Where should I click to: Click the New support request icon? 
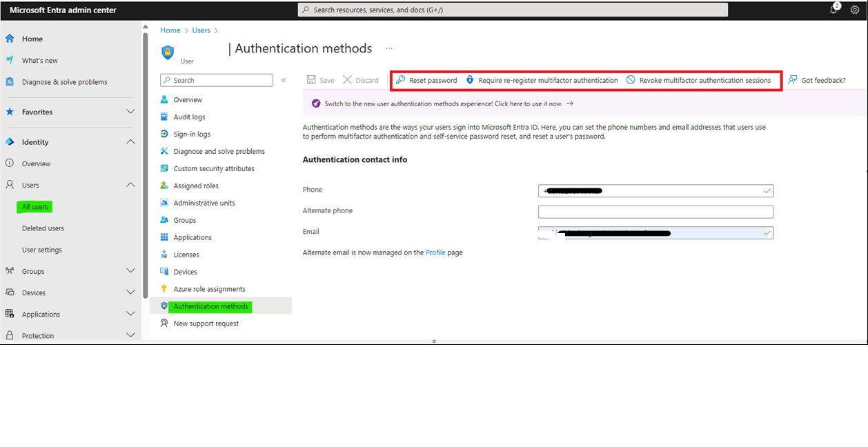[x=164, y=323]
